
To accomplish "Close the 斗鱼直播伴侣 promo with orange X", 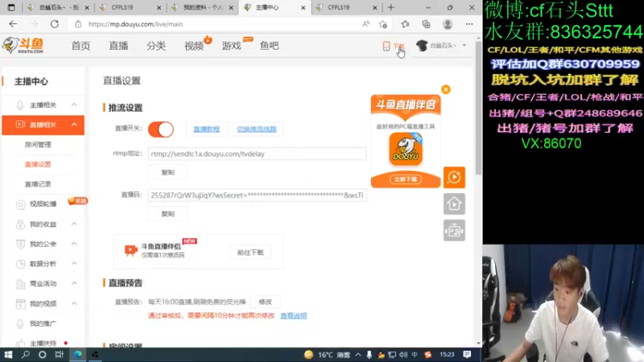I will coord(446,89).
